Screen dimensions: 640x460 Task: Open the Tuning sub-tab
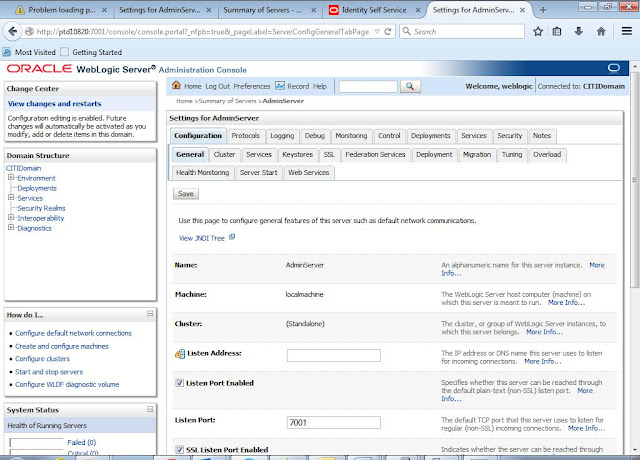click(512, 155)
